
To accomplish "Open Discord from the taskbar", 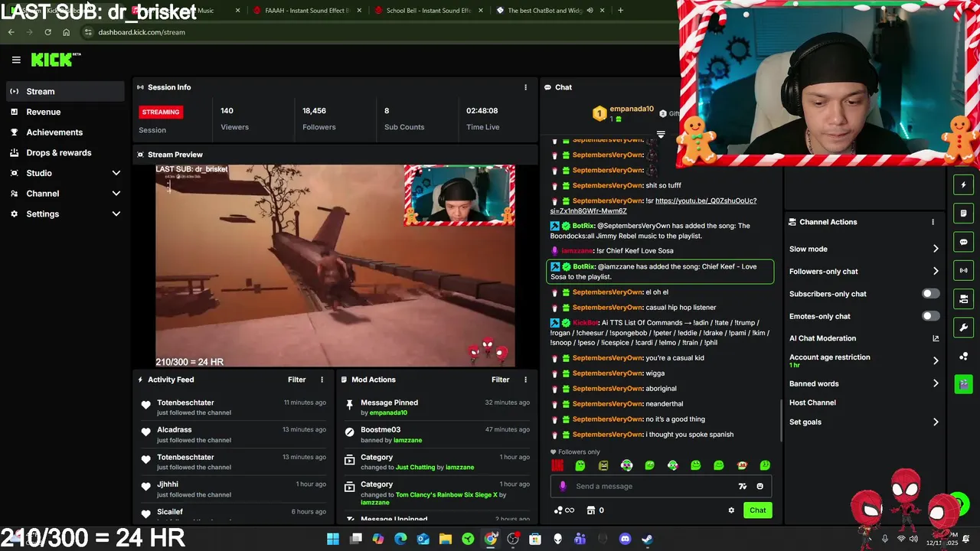I will click(x=625, y=539).
